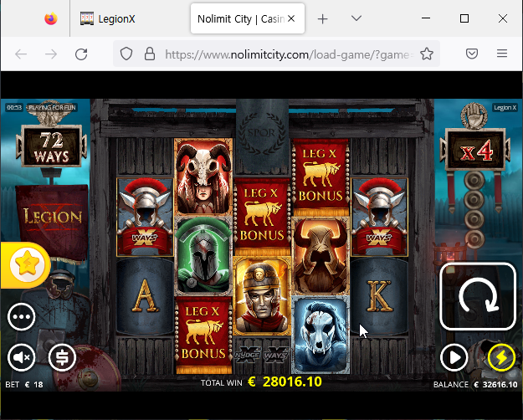Click LEG X BONUS symbol on middle reel
Viewport: 523px width, 420px height.
(262, 217)
